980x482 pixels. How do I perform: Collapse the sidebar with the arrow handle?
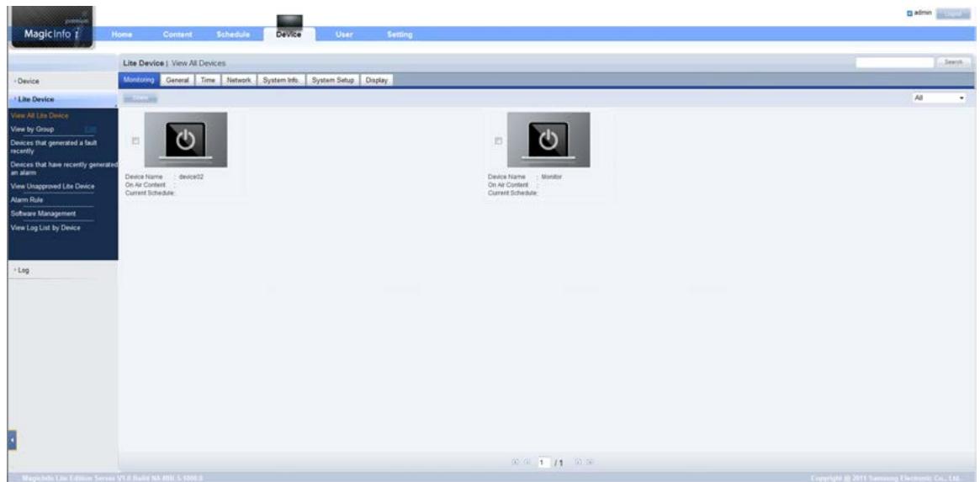tap(11, 440)
